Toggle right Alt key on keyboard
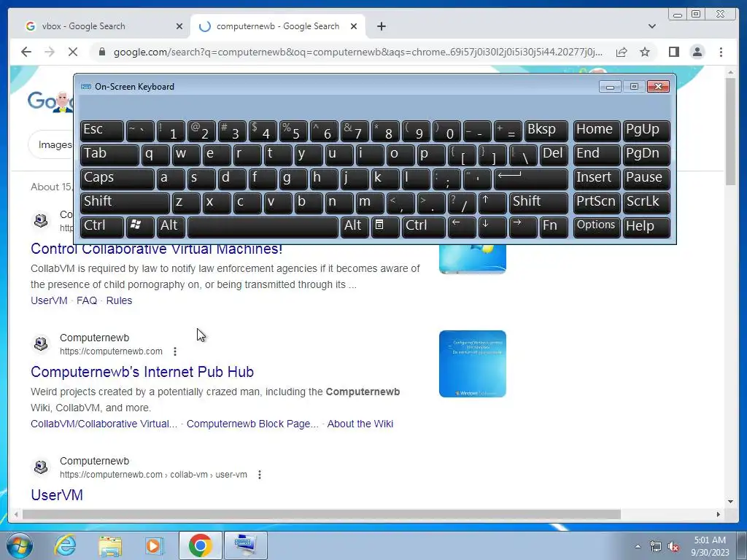Image resolution: width=747 pixels, height=560 pixels. 355,227
